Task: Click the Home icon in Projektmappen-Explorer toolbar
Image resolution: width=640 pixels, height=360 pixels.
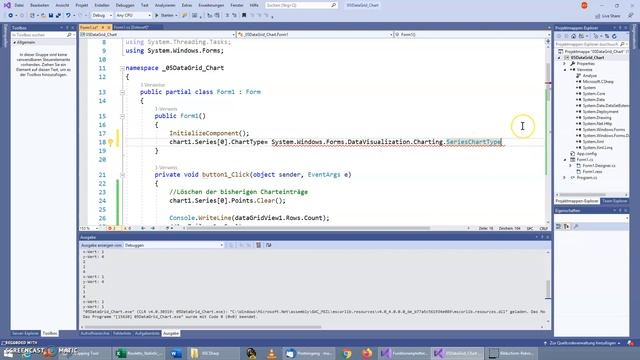Action: [573, 36]
